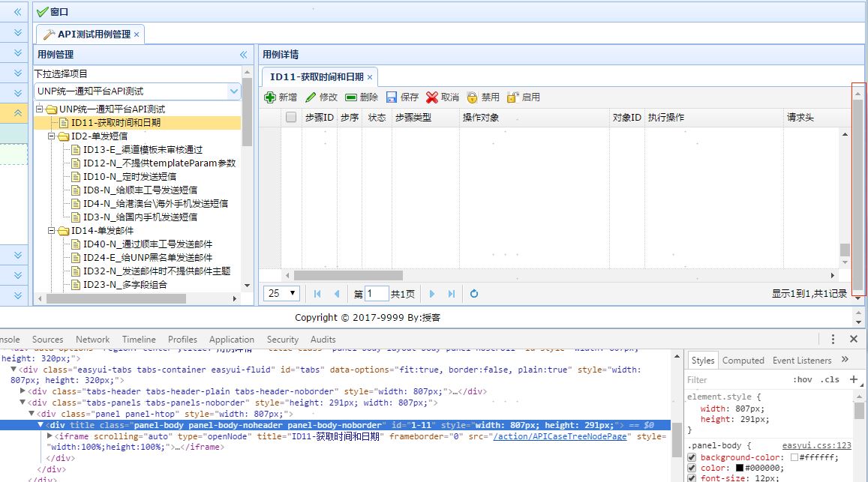
Task: Collapse the panel panel-htop div node
Action: coord(32,413)
